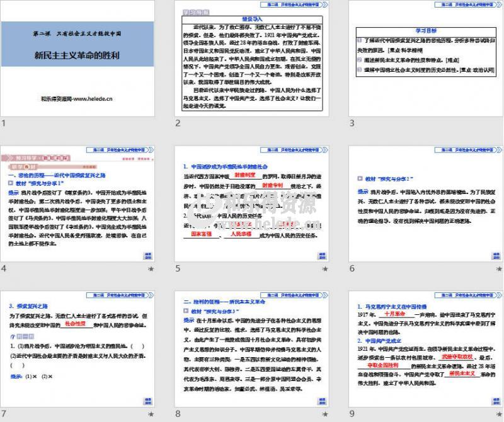
Task: Click the blue corner icon on slide 6
Action: tap(496, 256)
